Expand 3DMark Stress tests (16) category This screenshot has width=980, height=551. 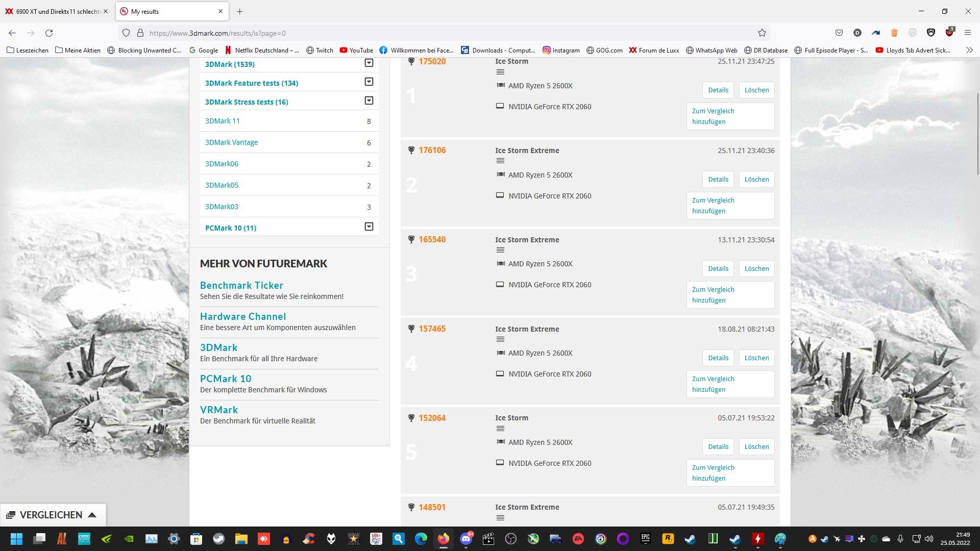tap(369, 101)
